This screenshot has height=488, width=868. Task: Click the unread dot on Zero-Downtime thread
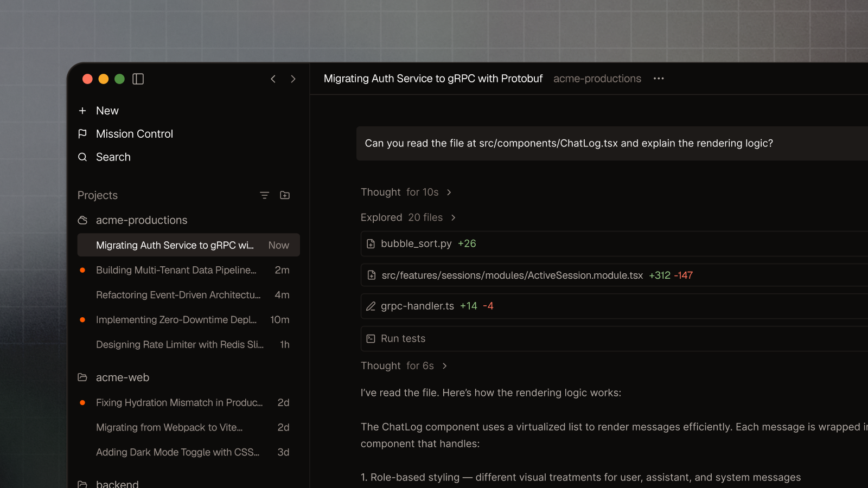click(x=82, y=320)
